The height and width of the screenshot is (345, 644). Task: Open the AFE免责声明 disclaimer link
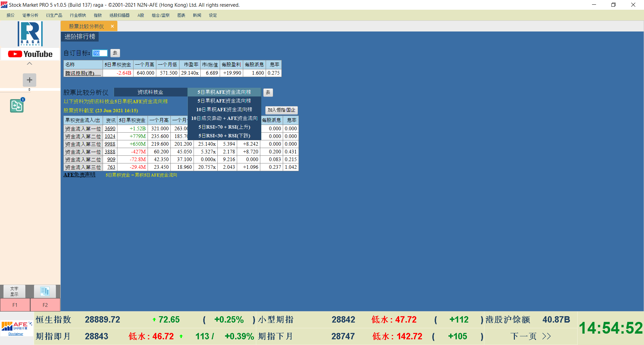tap(79, 175)
